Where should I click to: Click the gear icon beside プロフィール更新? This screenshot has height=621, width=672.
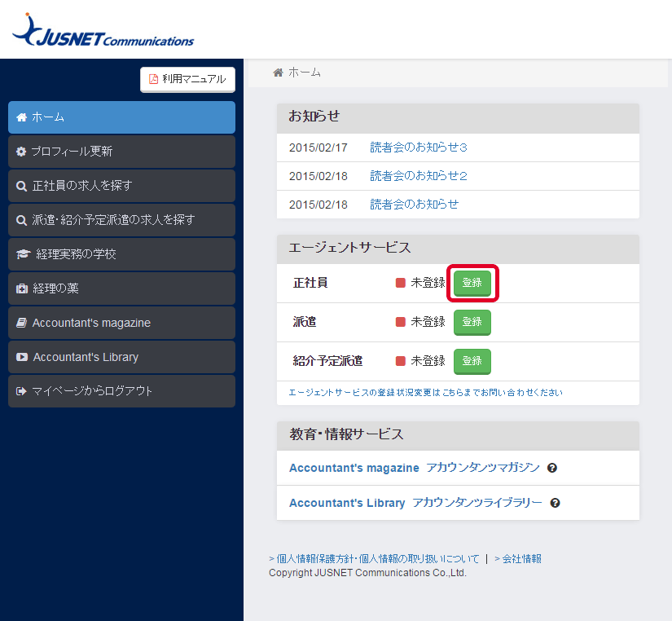point(21,152)
